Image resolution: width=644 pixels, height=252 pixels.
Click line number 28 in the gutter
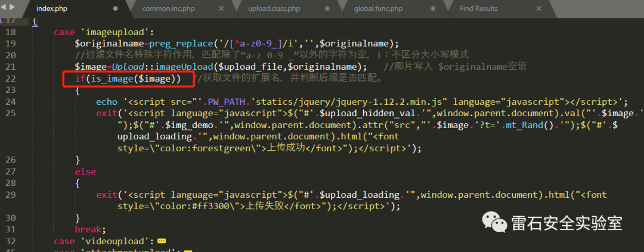click(x=11, y=183)
